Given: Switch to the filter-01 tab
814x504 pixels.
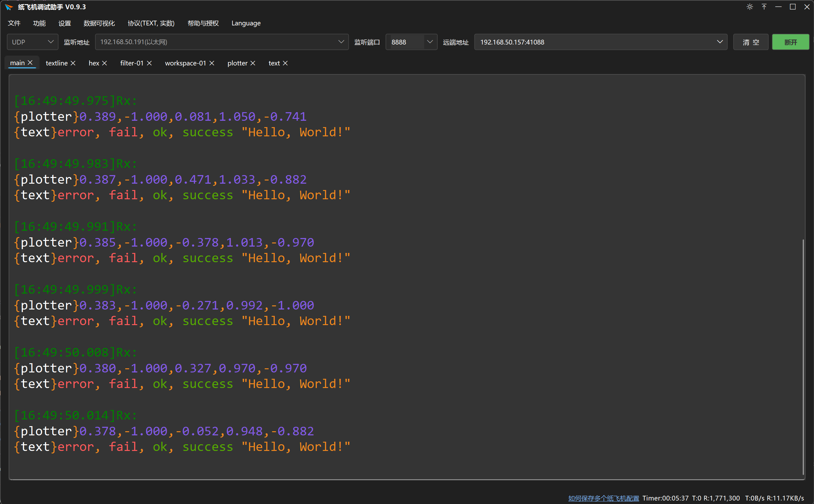Looking at the screenshot, I should pyautogui.click(x=132, y=63).
